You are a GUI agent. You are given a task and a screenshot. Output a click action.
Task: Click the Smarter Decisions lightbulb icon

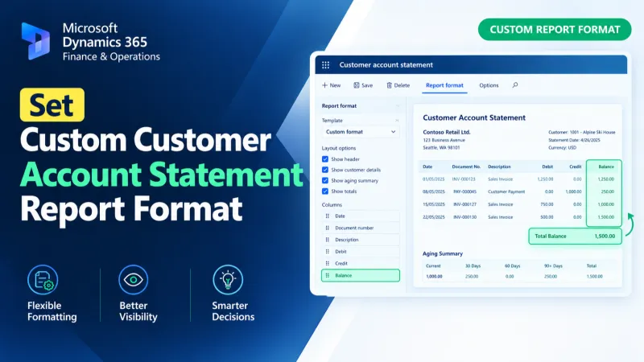click(228, 280)
